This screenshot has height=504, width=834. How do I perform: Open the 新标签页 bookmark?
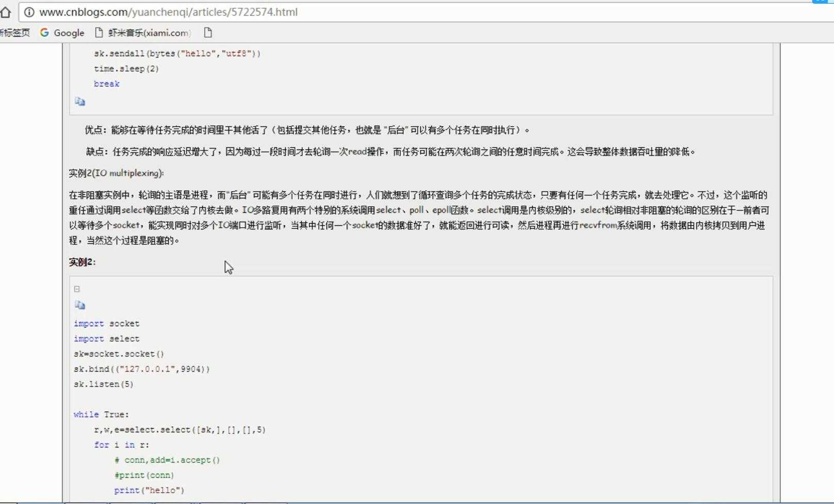point(15,33)
